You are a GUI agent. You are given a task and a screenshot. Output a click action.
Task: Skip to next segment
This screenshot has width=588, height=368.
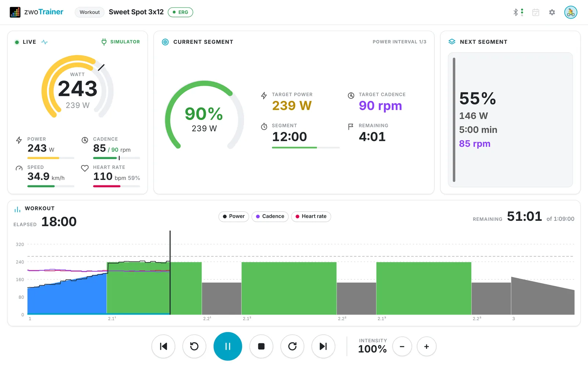323,346
